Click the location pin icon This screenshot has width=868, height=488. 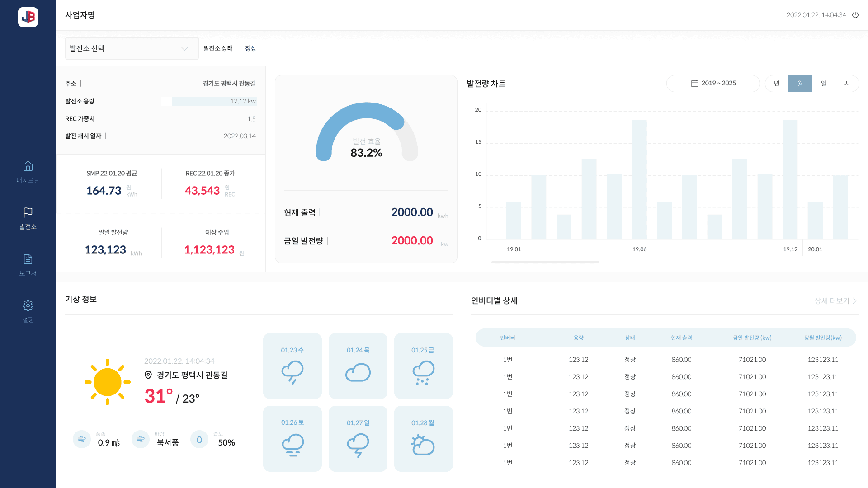(148, 375)
